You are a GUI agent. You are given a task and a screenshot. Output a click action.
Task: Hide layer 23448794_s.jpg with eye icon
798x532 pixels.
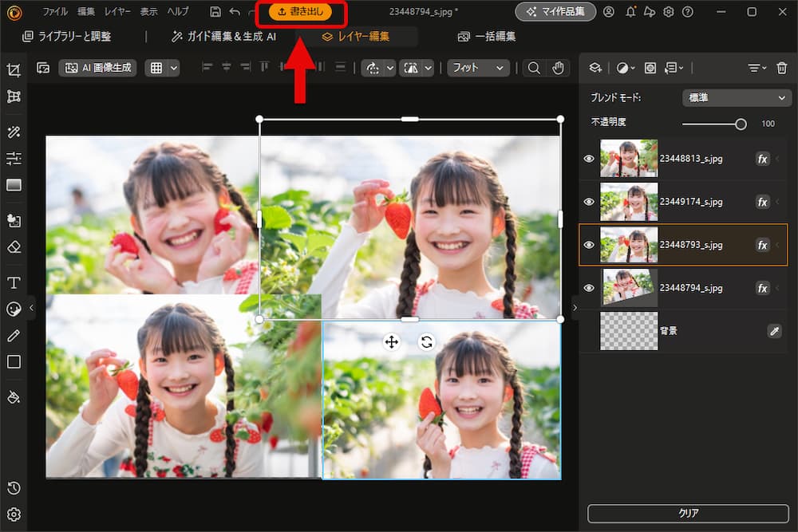point(589,289)
